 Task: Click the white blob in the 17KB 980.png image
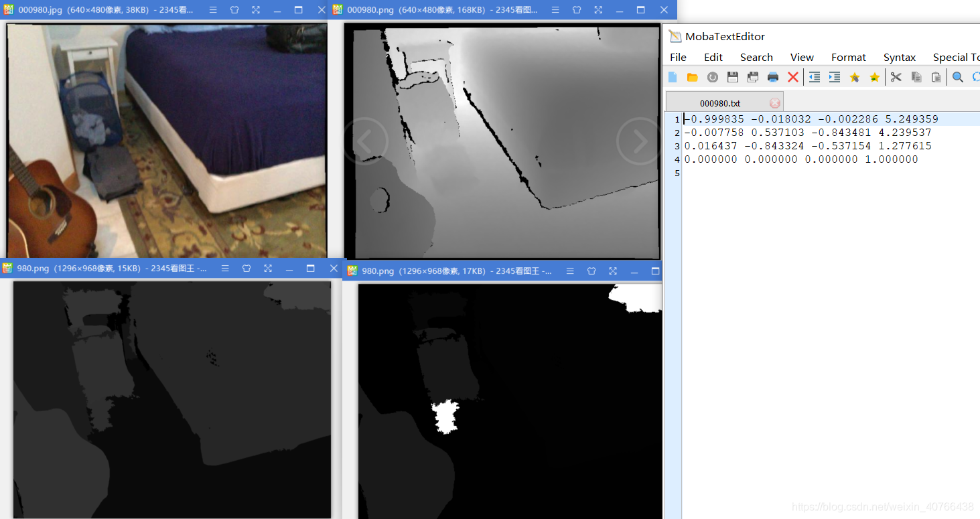tap(446, 417)
